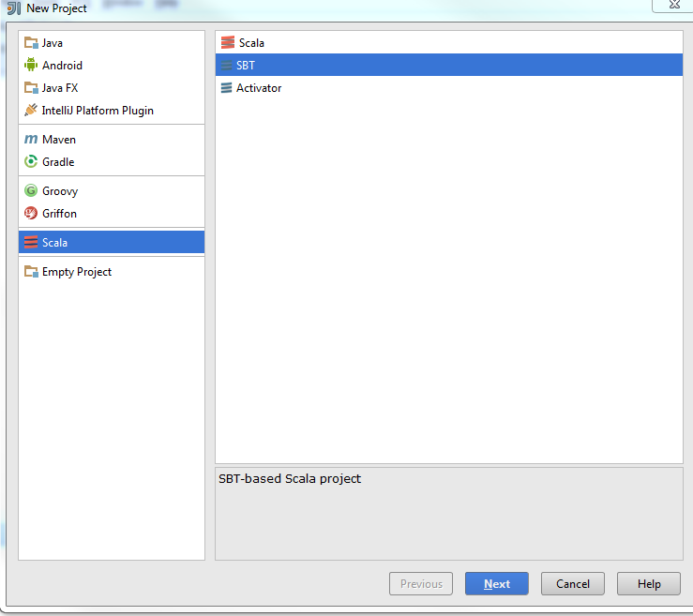693x616 pixels.
Task: Click the Scala icon in right list
Action: pos(228,42)
